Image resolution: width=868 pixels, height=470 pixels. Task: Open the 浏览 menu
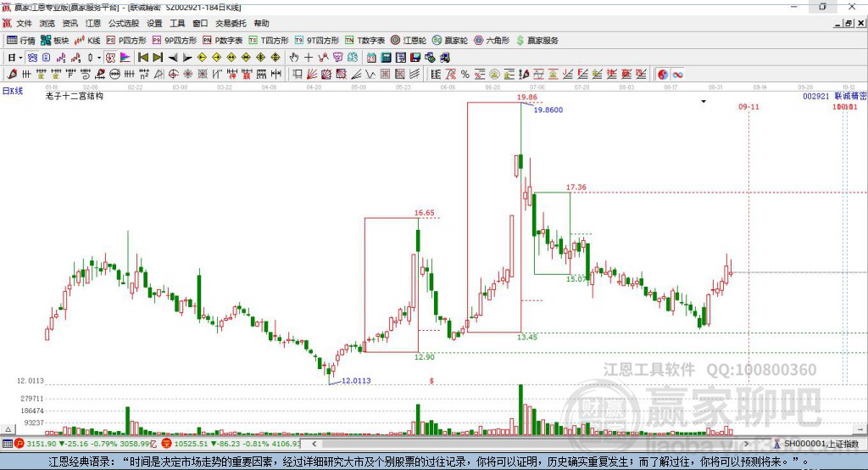tap(47, 23)
